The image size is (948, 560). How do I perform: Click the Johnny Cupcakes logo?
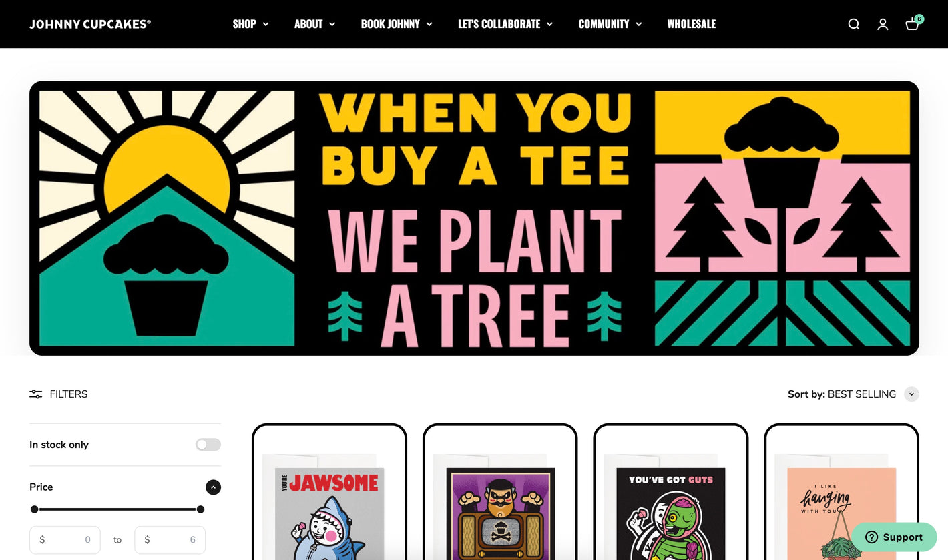[x=90, y=24]
